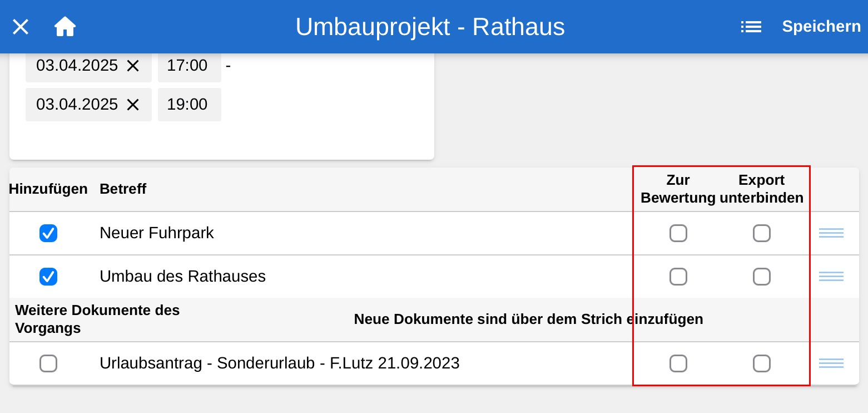Screen dimensions: 868x413
Task: Clear the 17:00 row date 03.04.2025
Action: (133, 66)
